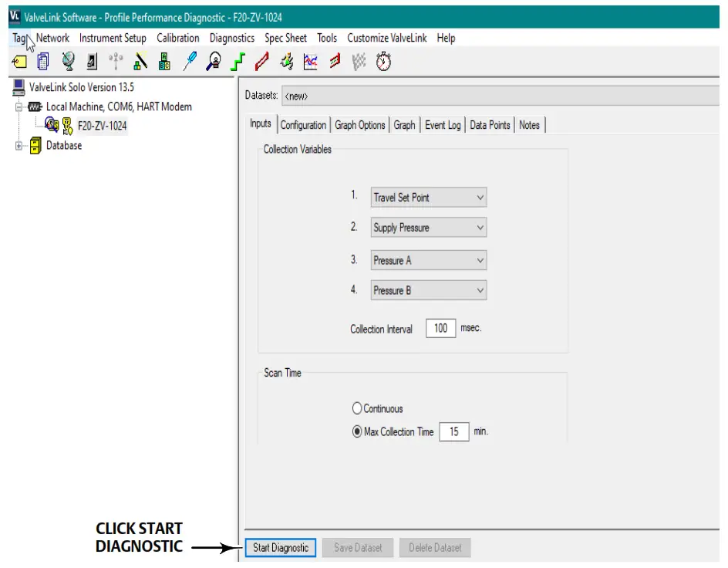Switch to the Graph Options tab
This screenshot has height=568, width=728.
tap(360, 125)
